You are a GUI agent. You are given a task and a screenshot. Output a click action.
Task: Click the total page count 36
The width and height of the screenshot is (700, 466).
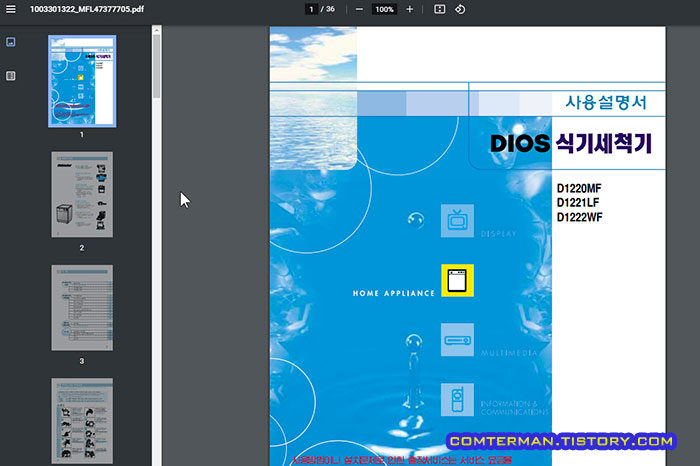(330, 9)
